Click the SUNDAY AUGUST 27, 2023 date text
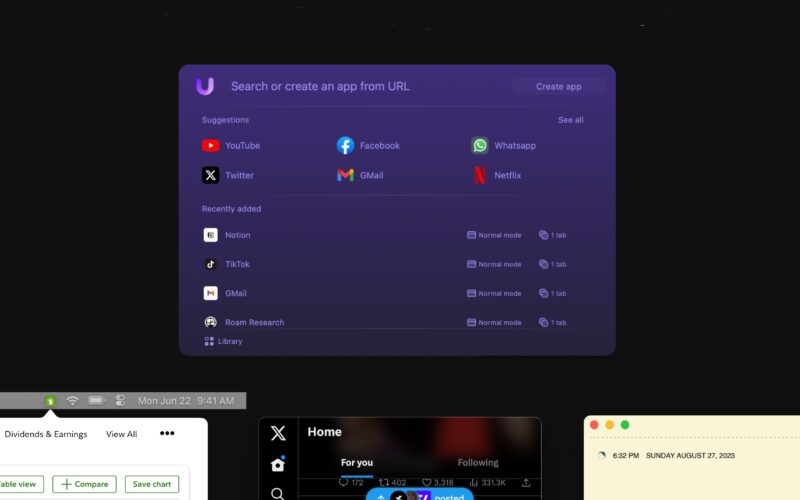 [690, 456]
